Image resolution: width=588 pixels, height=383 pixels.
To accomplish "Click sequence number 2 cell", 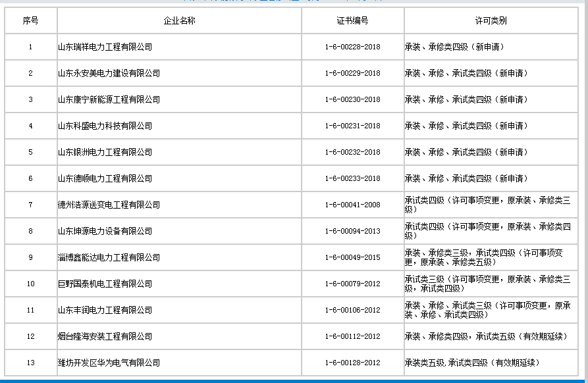I will [x=31, y=73].
